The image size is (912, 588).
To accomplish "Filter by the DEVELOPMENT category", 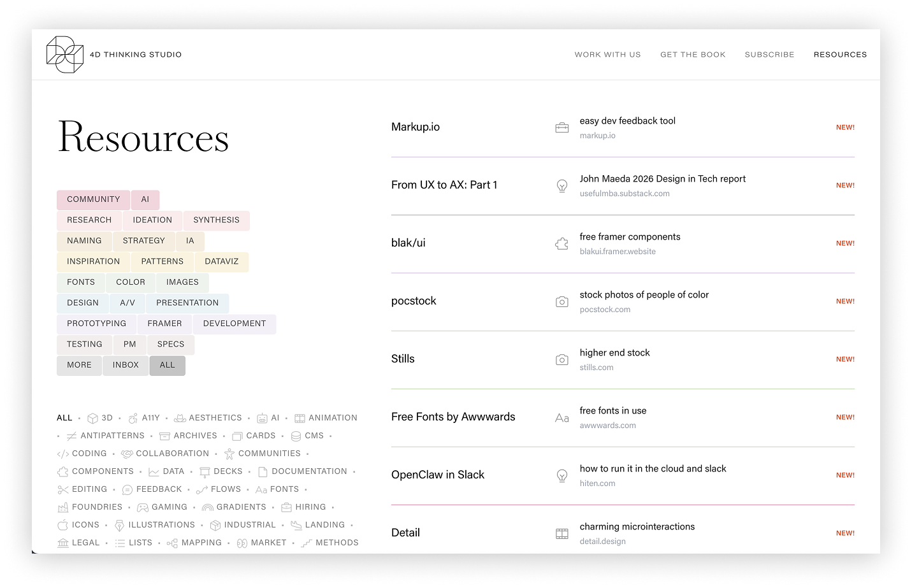I will [x=235, y=324].
